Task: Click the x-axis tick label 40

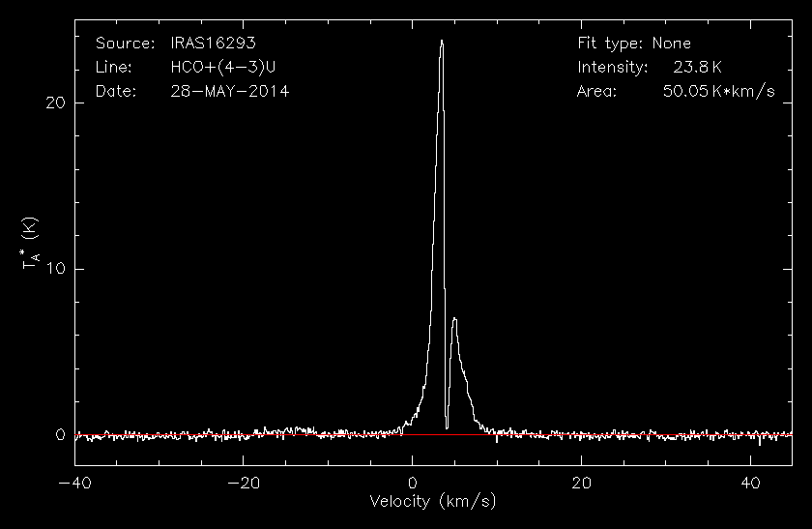Action: 750,484
